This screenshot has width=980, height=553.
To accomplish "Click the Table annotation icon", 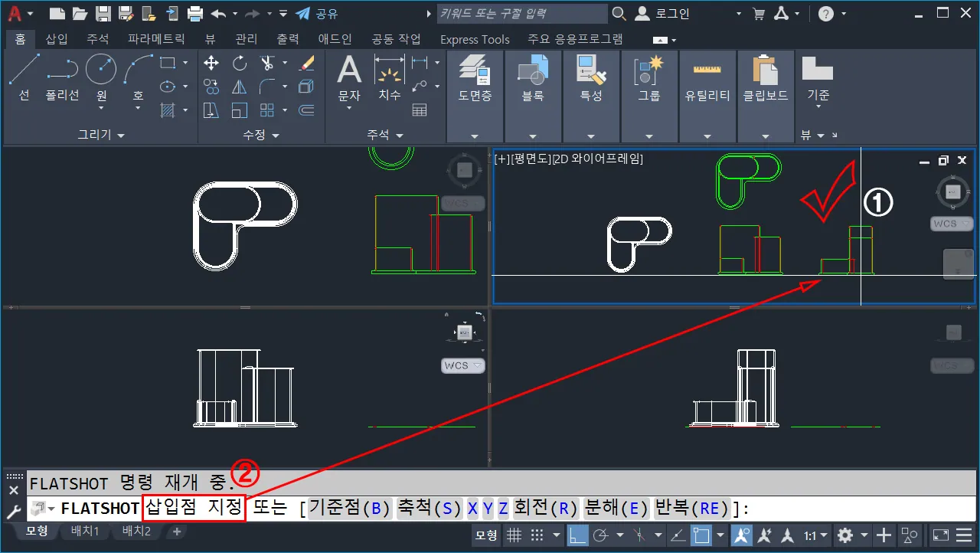I will [419, 110].
